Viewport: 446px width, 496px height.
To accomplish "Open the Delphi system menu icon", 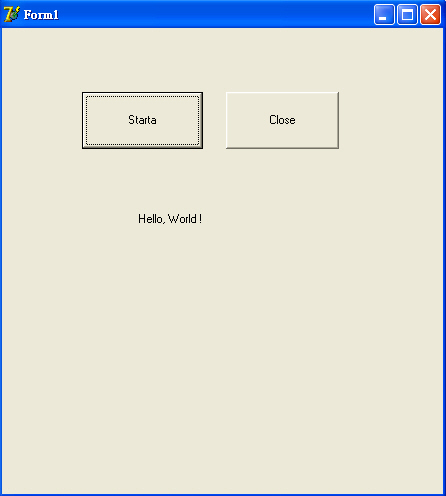I will coord(12,14).
